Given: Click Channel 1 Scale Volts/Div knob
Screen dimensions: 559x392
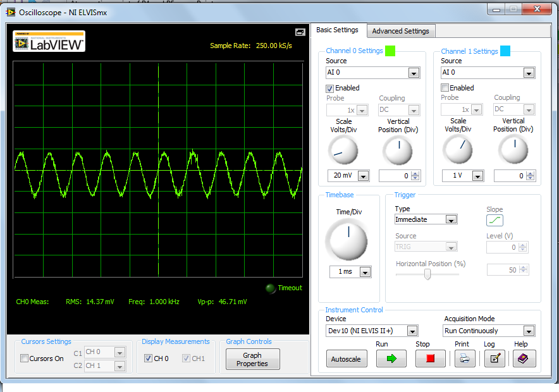Looking at the screenshot, I should click(458, 150).
